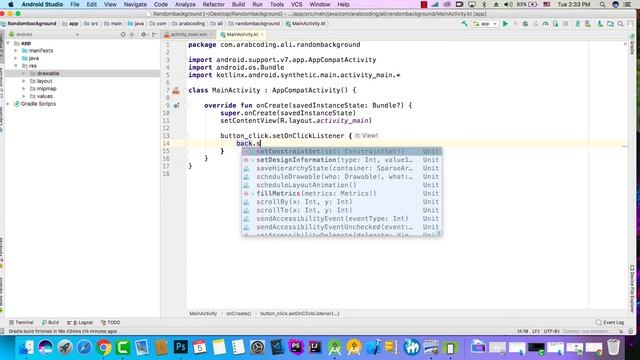Viewport: 640px width, 360px height.
Task: Choose scheduleLayoutAnimation() completion suggestion
Action: pos(342,185)
